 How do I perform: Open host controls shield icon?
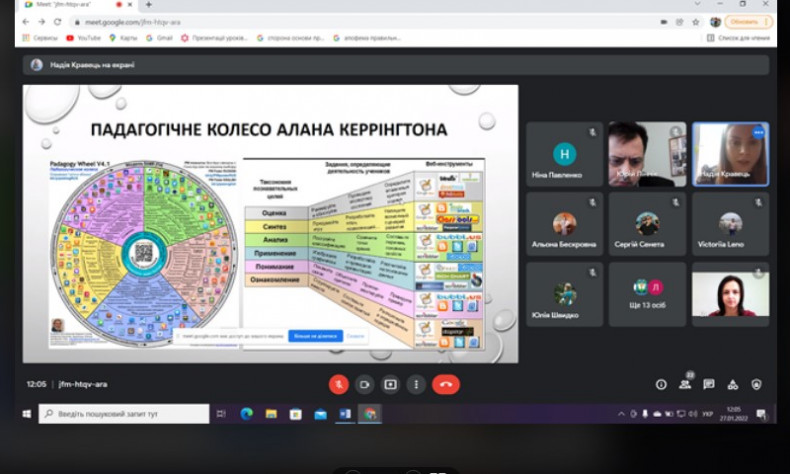point(756,385)
